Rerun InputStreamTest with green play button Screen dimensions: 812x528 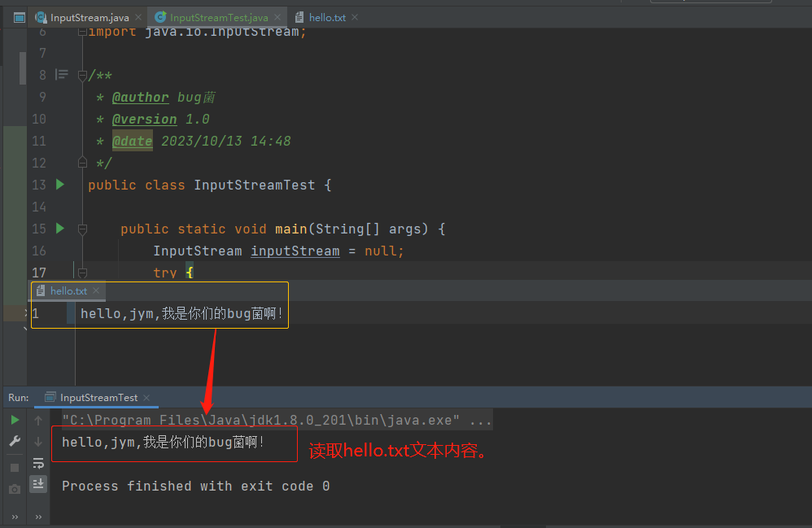tap(15, 420)
